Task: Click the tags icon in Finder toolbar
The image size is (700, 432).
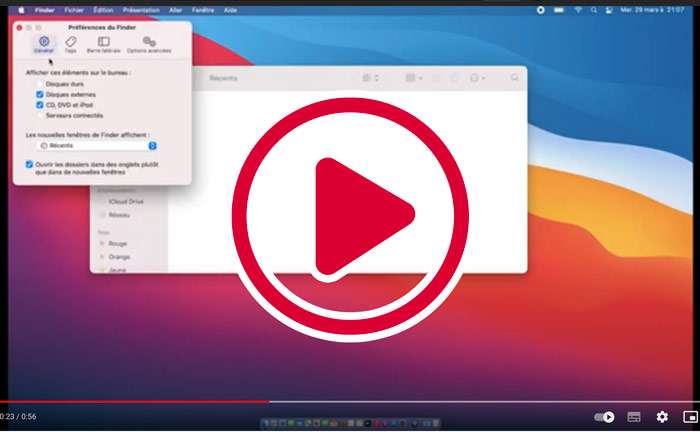Action: [x=454, y=78]
